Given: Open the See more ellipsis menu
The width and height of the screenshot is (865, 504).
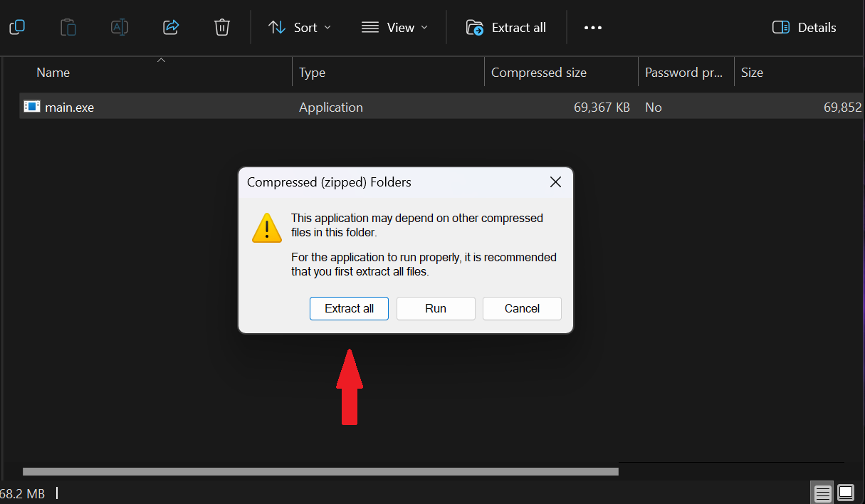Looking at the screenshot, I should pyautogui.click(x=592, y=28).
